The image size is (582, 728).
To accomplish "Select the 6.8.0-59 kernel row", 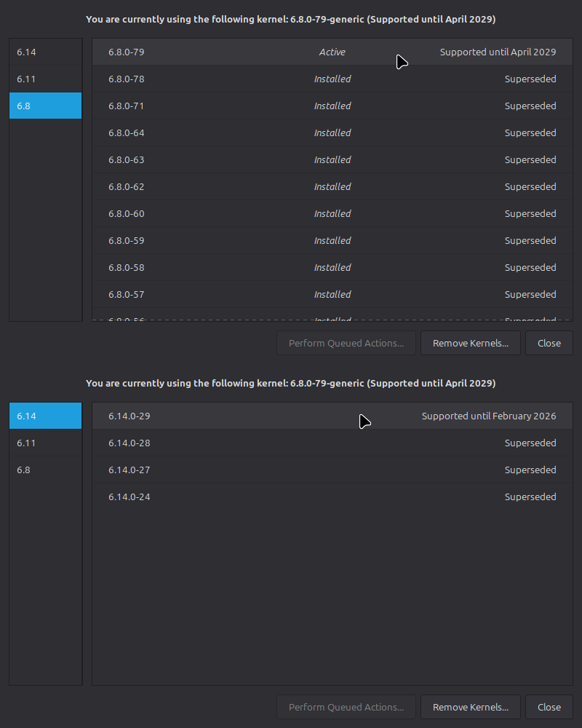I will coord(332,240).
